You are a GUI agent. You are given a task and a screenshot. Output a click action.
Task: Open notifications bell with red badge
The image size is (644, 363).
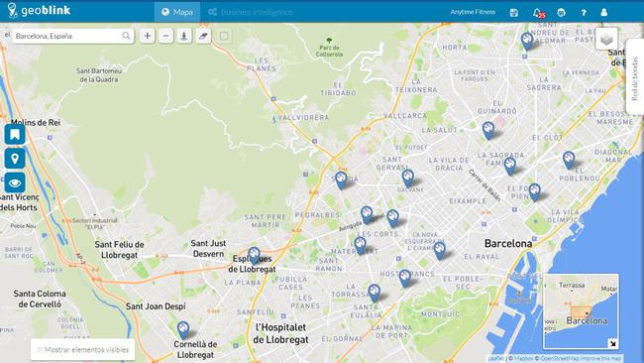(x=538, y=13)
